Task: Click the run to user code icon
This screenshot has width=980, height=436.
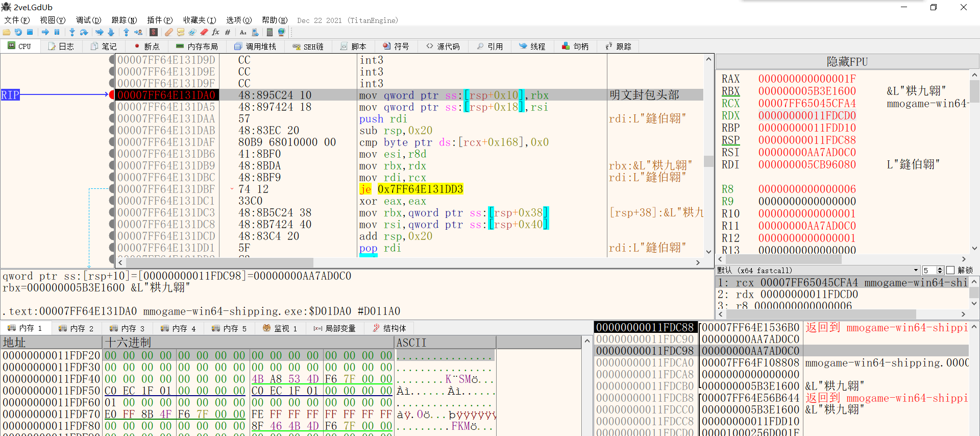Action: [138, 32]
